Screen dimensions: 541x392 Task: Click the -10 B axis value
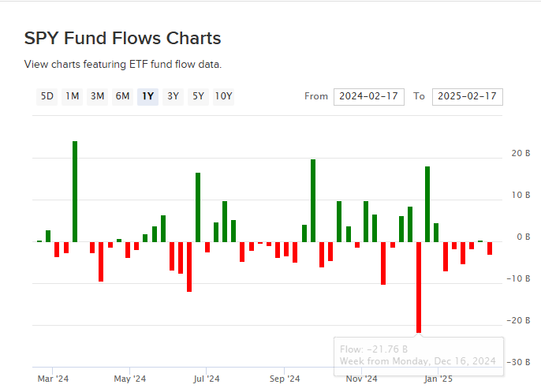518,278
